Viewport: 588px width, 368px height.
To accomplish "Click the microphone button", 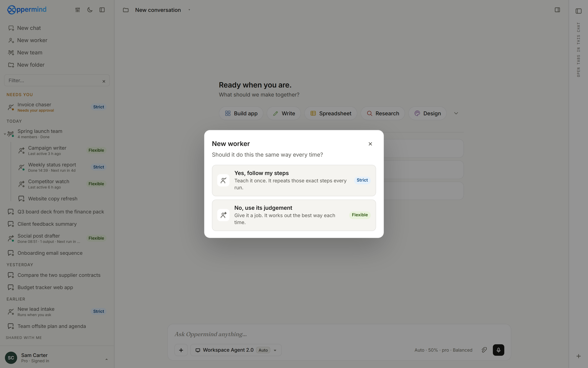I will [x=498, y=350].
